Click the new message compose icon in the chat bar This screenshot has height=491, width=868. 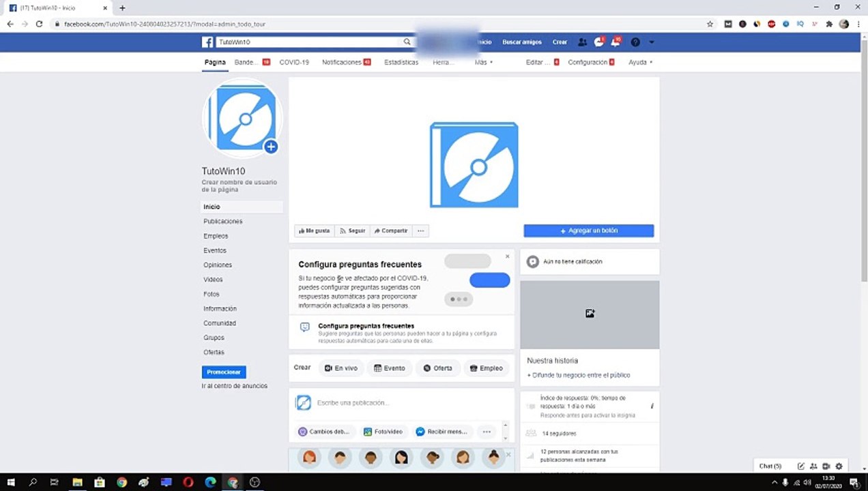(x=801, y=466)
